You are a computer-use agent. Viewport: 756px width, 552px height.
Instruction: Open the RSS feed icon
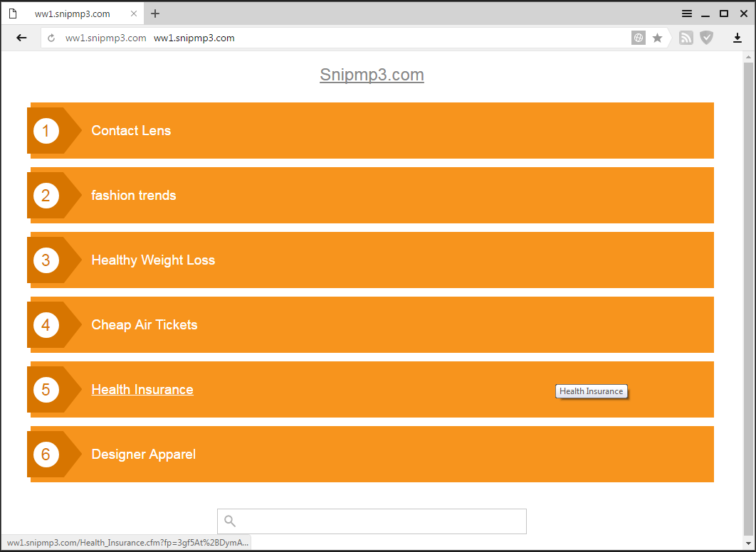(686, 38)
